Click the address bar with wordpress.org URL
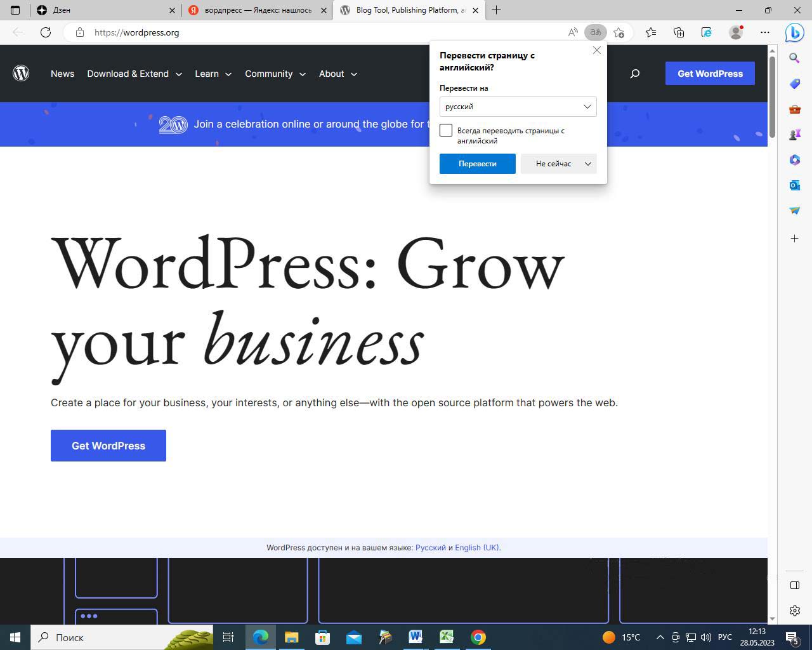The width and height of the screenshot is (812, 650). [317, 32]
